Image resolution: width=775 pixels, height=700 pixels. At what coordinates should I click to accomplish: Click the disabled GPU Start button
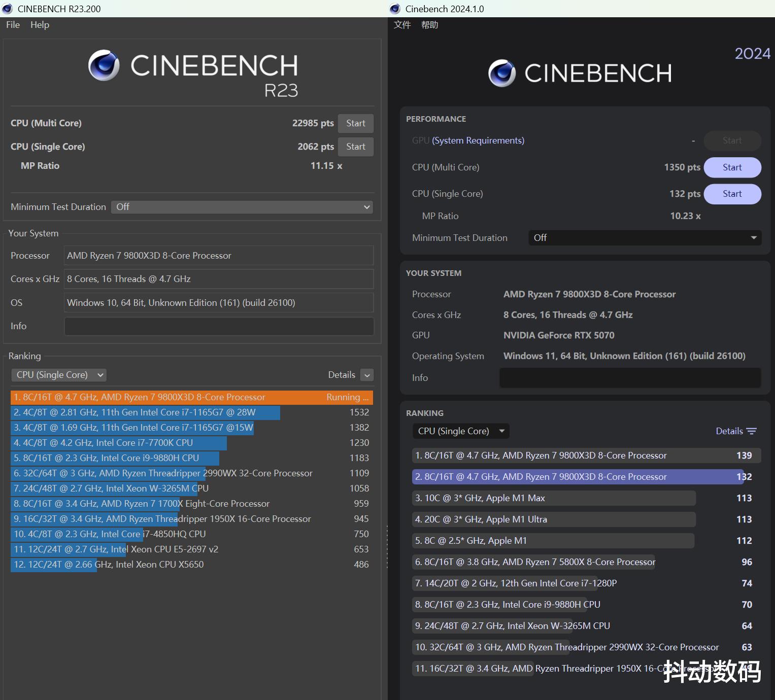[732, 141]
